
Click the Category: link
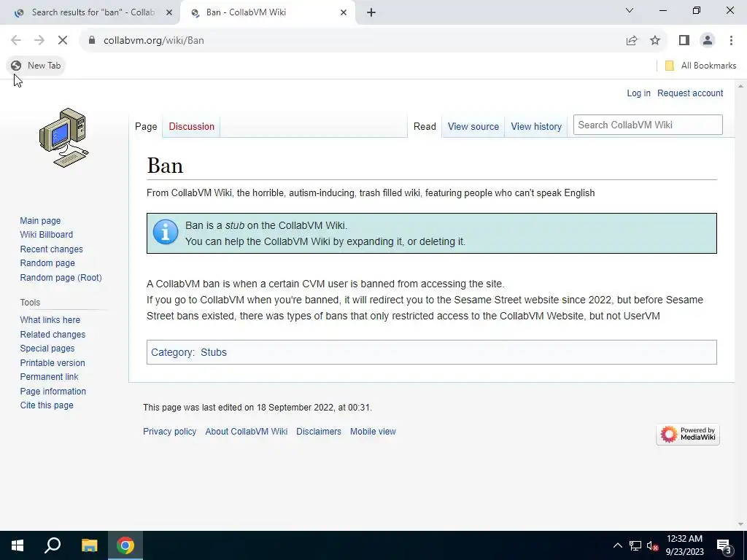(172, 352)
